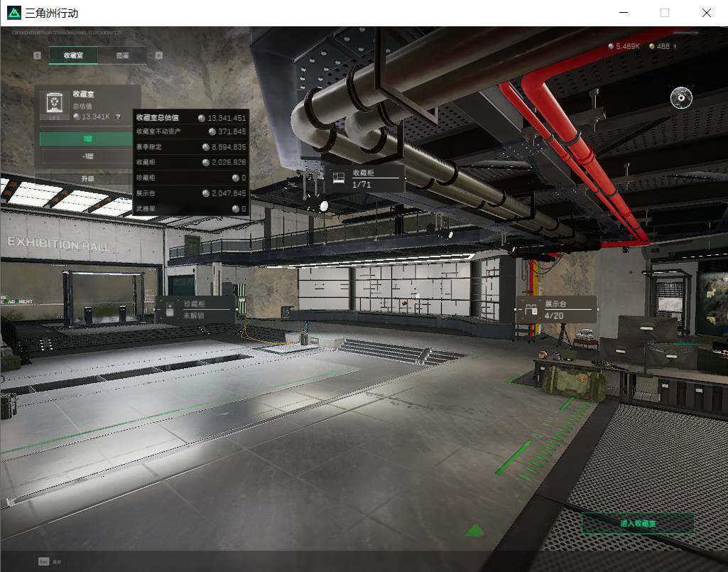Open the 图鉴 tab

coord(123,55)
